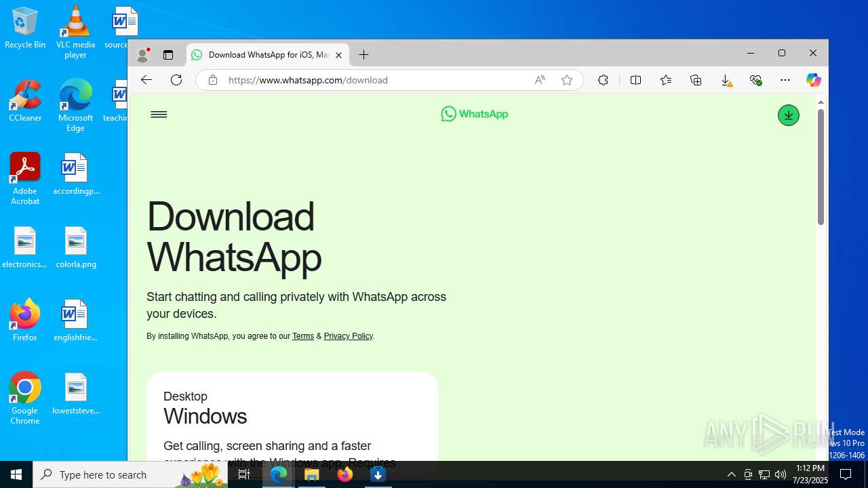The width and height of the screenshot is (868, 488).
Task: Select Adobe Acrobat desktop shortcut
Action: click(x=25, y=179)
